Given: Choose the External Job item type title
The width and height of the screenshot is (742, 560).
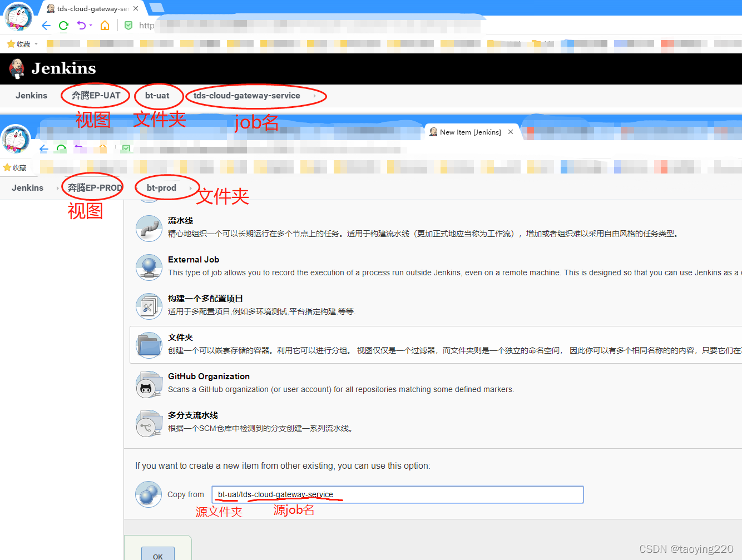Looking at the screenshot, I should pos(194,260).
